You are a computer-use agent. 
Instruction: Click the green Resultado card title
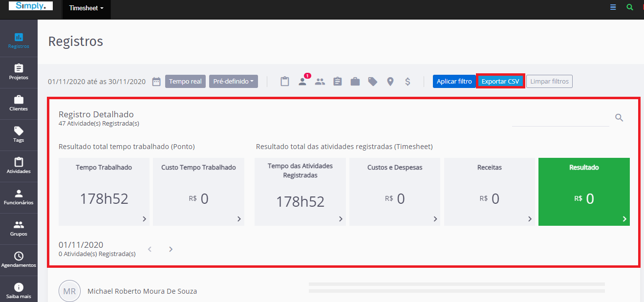584,167
